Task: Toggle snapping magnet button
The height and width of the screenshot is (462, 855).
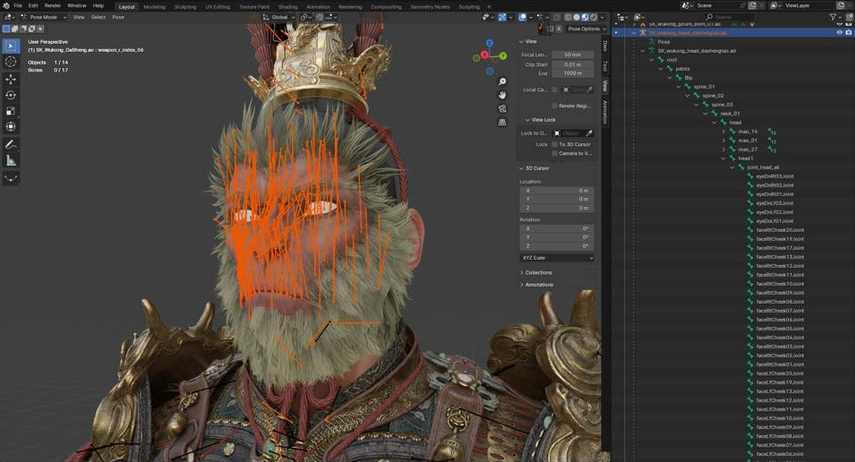Action: [320, 17]
